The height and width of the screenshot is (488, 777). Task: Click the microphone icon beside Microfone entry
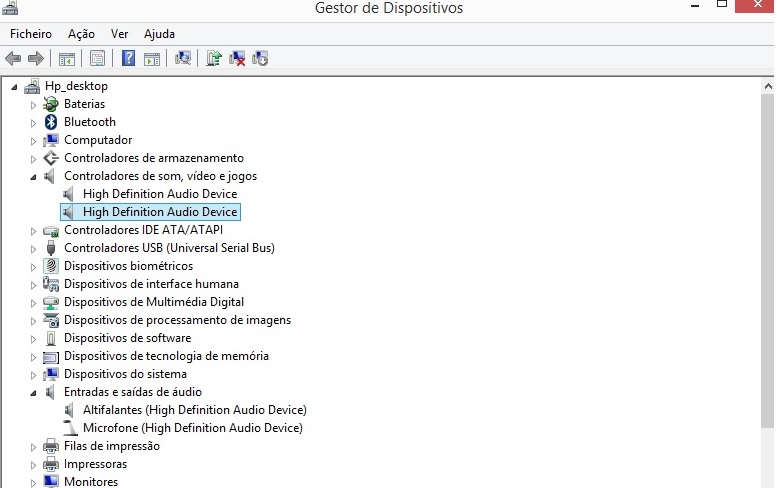pos(70,428)
